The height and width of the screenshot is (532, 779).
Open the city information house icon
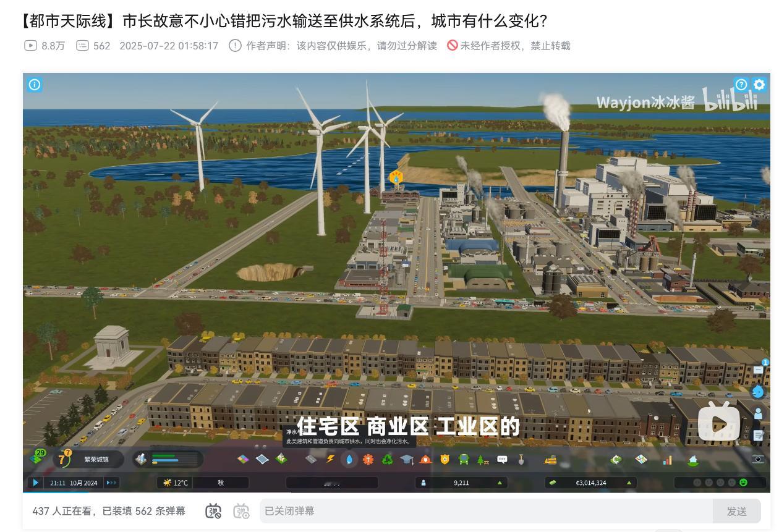pos(693,460)
